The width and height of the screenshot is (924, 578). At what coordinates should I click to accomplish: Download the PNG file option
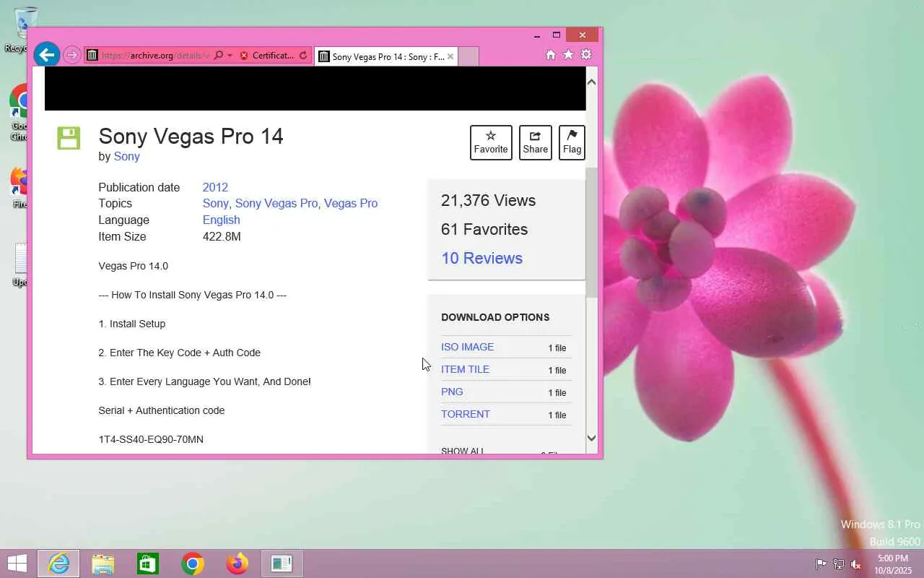pos(452,392)
